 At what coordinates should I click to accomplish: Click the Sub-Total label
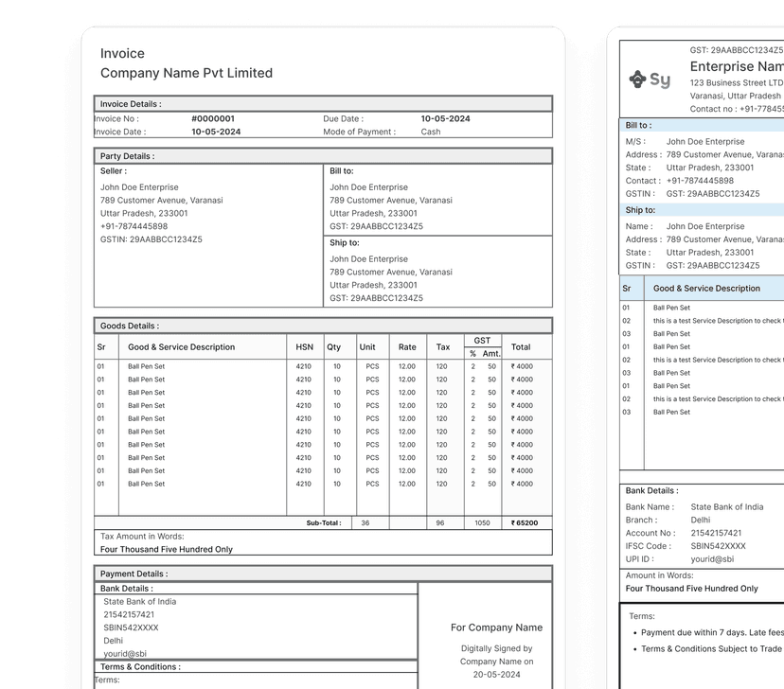tap(324, 523)
